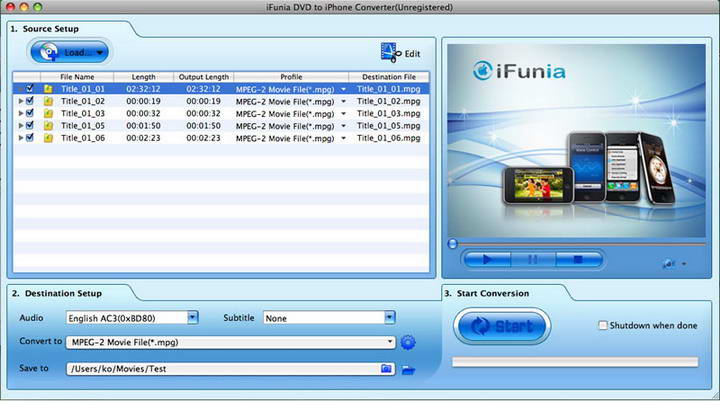The width and height of the screenshot is (720, 401).
Task: Open profile dropdown for Title_01_02
Action: point(343,102)
